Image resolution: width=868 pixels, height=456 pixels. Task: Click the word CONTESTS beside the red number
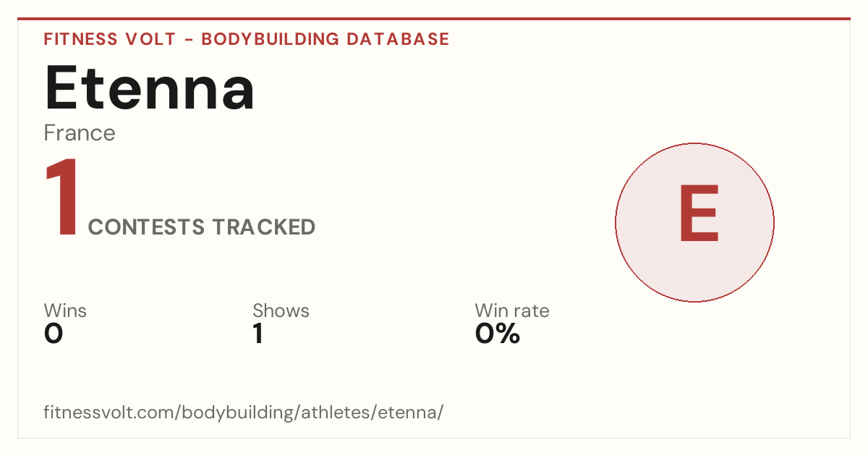147,227
